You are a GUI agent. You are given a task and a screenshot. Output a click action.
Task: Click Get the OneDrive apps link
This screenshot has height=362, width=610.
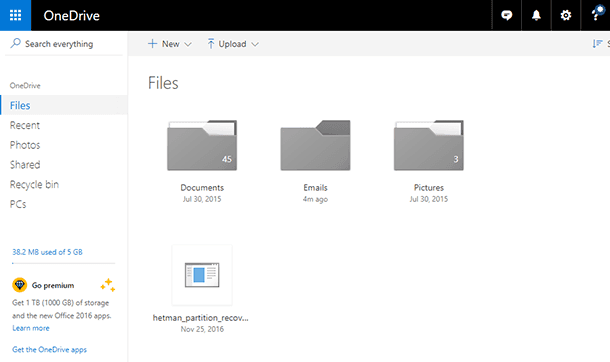[x=49, y=350]
